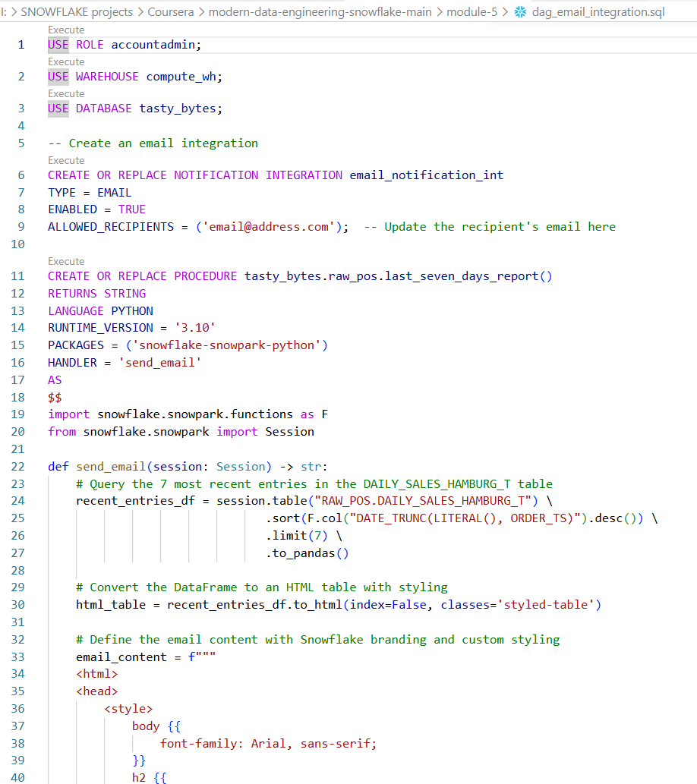Click the accountadmin role name
Image resolution: width=697 pixels, height=784 pixels.
click(x=153, y=45)
